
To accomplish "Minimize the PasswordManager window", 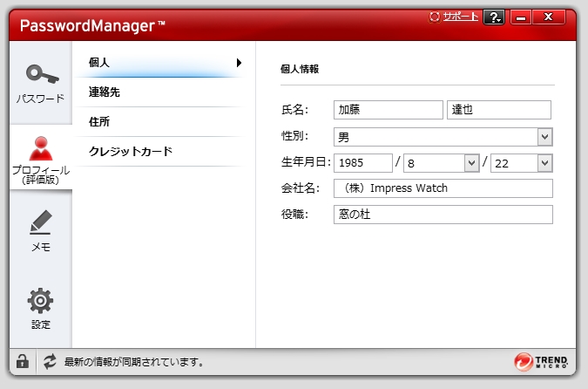I will [x=521, y=17].
